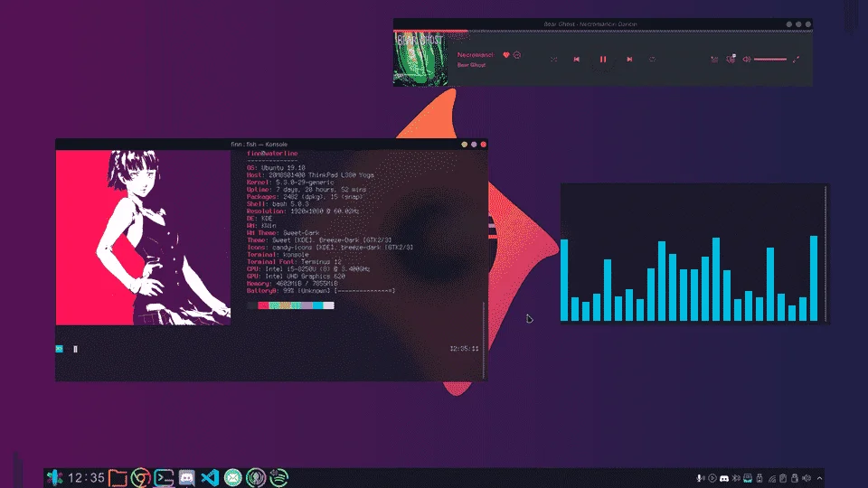868x488 pixels.
Task: Click the Kernel line in neofetch output
Action: (x=290, y=182)
